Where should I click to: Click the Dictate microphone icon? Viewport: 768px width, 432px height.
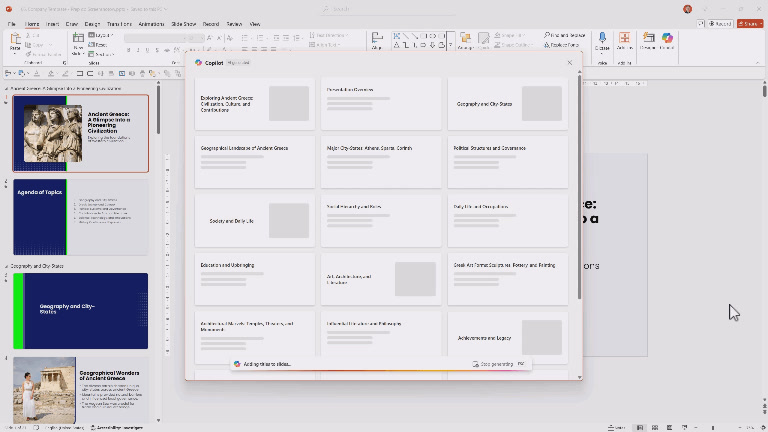(602, 38)
